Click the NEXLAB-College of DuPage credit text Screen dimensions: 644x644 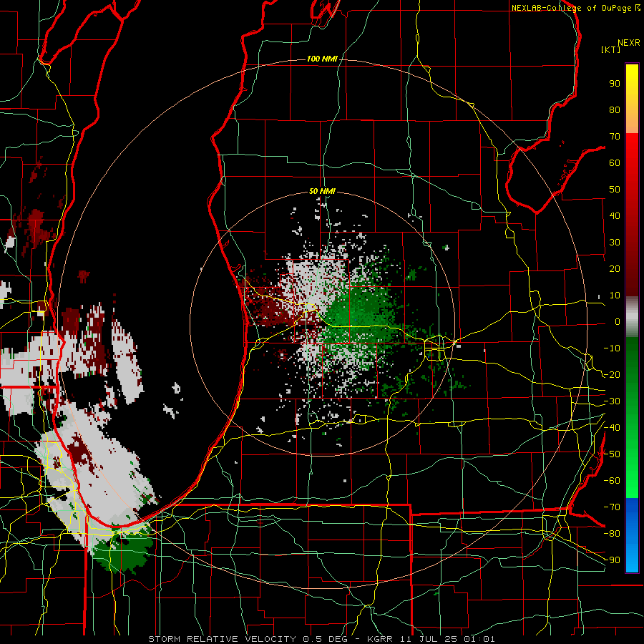[x=576, y=8]
